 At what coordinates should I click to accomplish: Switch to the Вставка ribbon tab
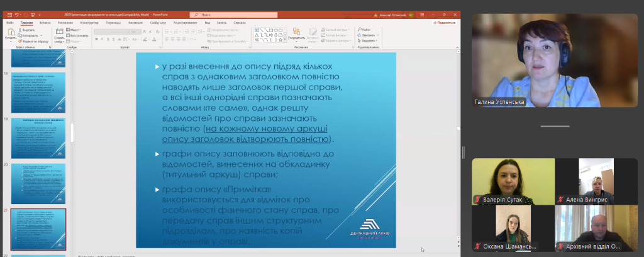coord(45,22)
